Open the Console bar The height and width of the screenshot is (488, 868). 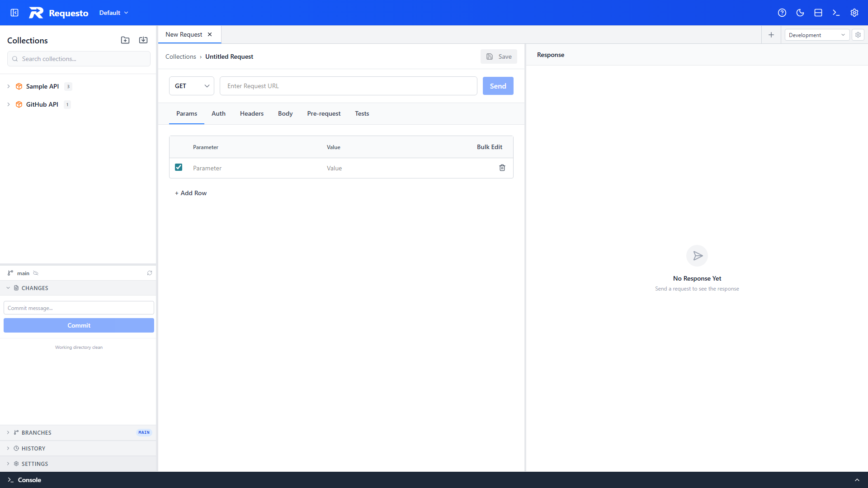(434, 480)
